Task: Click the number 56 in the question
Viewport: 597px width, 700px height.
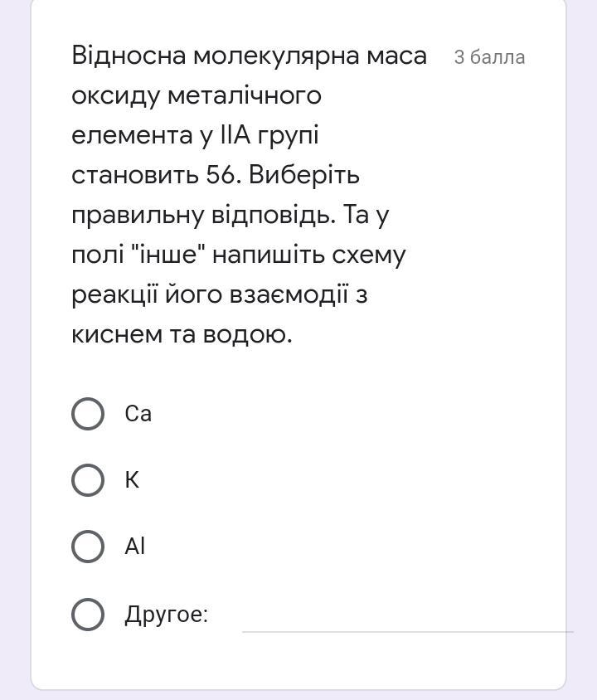Action: (x=221, y=175)
